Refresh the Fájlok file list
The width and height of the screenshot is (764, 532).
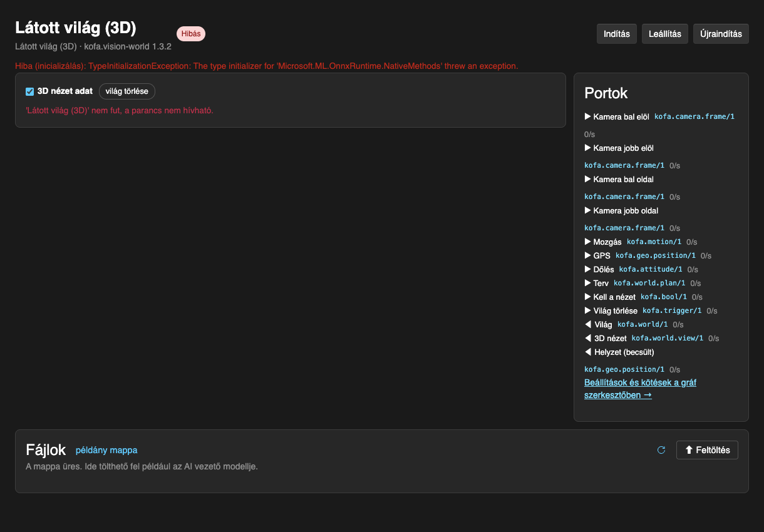click(661, 450)
